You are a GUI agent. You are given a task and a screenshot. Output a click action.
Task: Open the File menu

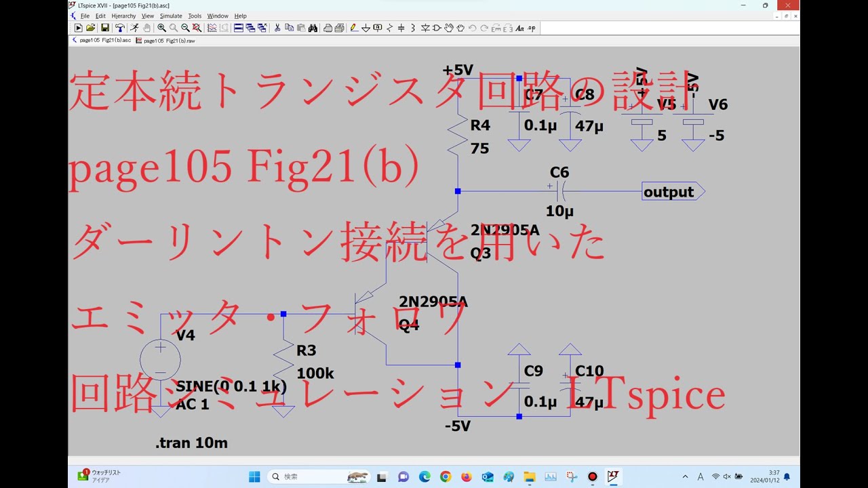click(85, 16)
